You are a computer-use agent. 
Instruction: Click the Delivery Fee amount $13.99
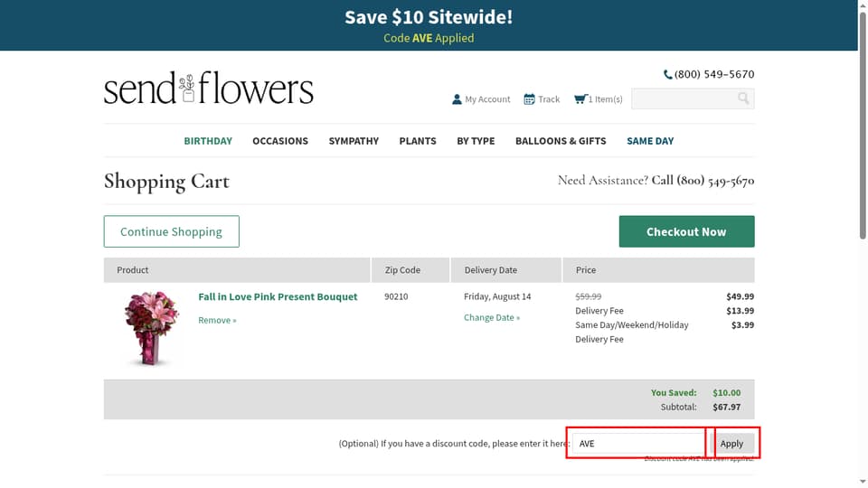(x=741, y=311)
